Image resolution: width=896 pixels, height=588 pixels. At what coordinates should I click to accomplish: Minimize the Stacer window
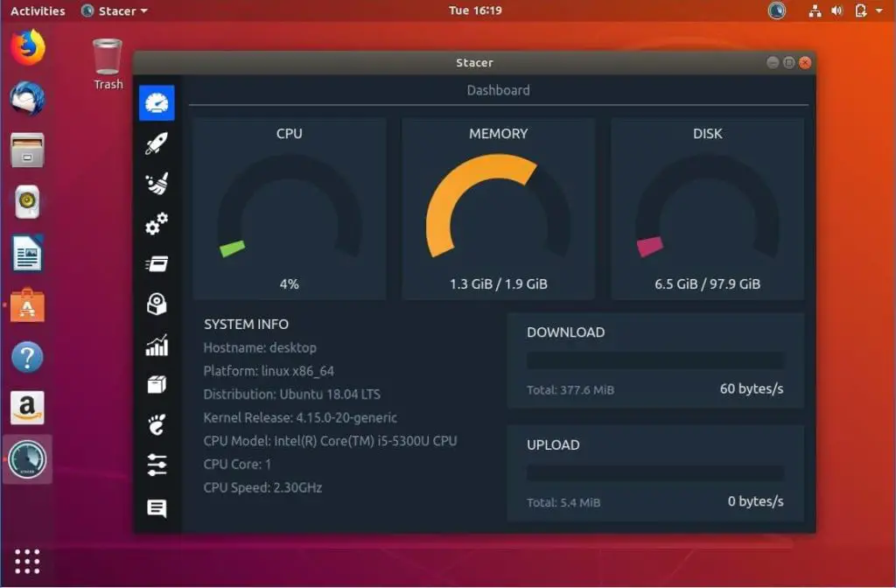coord(773,62)
